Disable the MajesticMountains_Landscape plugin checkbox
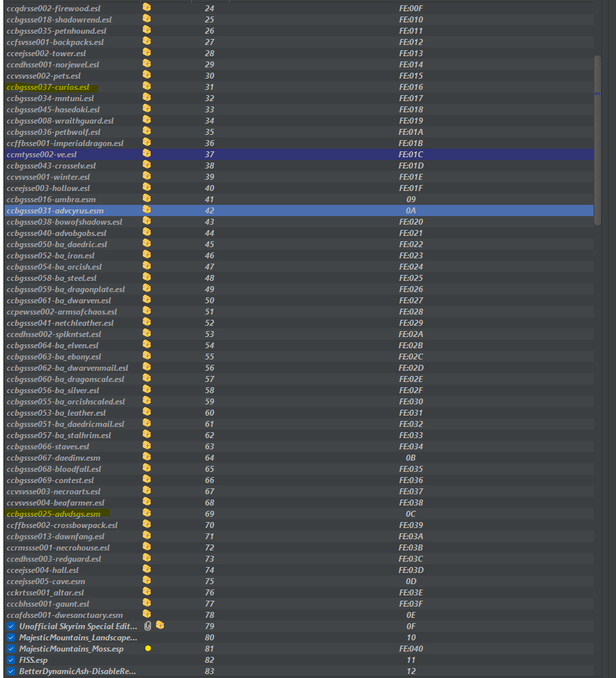 click(x=11, y=638)
